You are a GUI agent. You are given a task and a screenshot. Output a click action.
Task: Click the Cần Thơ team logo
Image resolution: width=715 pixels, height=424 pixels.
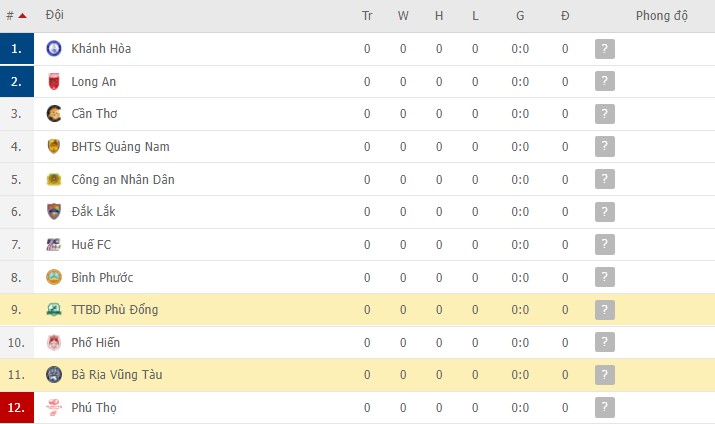tap(54, 114)
